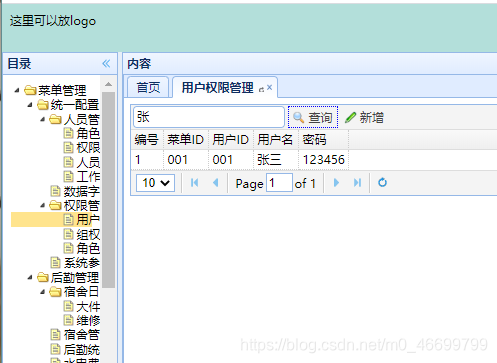Click the 新增 add button

pyautogui.click(x=364, y=117)
